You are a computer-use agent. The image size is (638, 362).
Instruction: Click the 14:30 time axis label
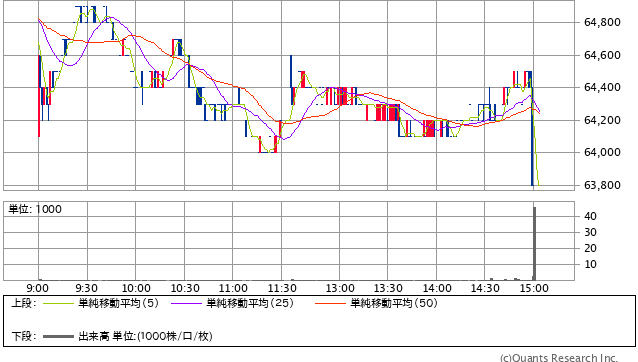(x=485, y=288)
